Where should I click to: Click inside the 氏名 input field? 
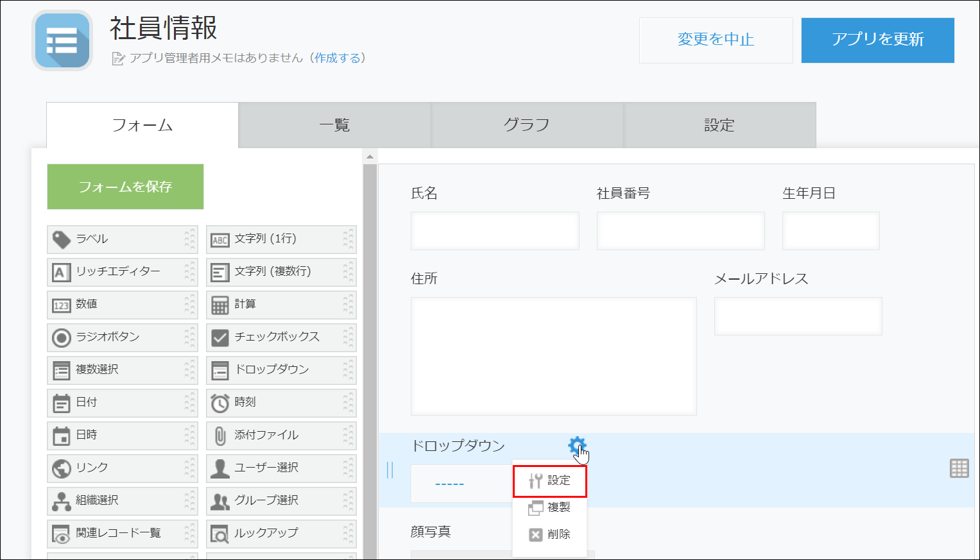pos(494,230)
